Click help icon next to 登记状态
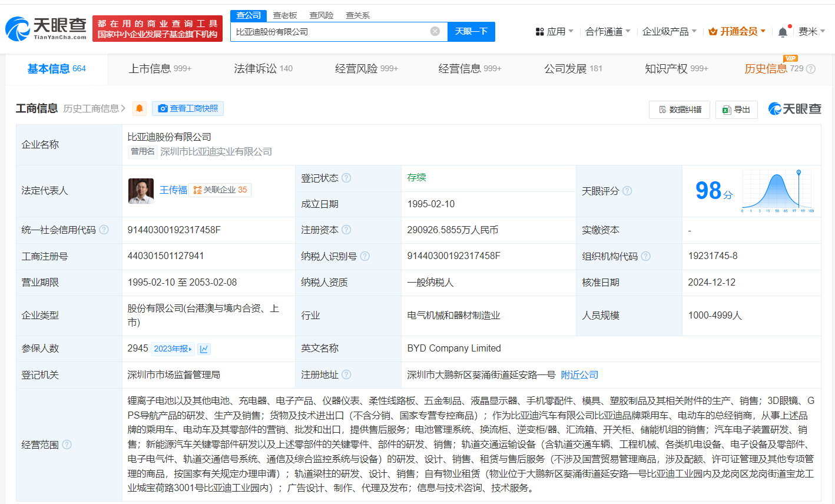 pos(346,178)
